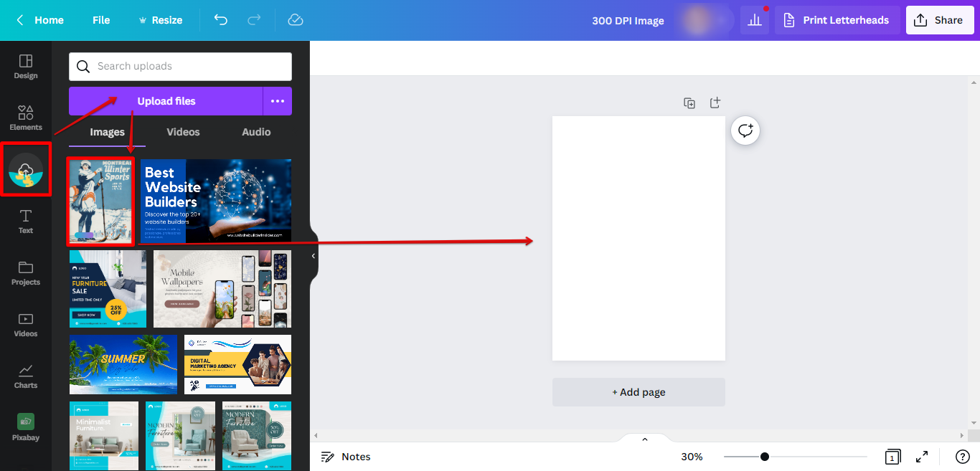
Task: Open the Charts panel
Action: pyautogui.click(x=25, y=375)
